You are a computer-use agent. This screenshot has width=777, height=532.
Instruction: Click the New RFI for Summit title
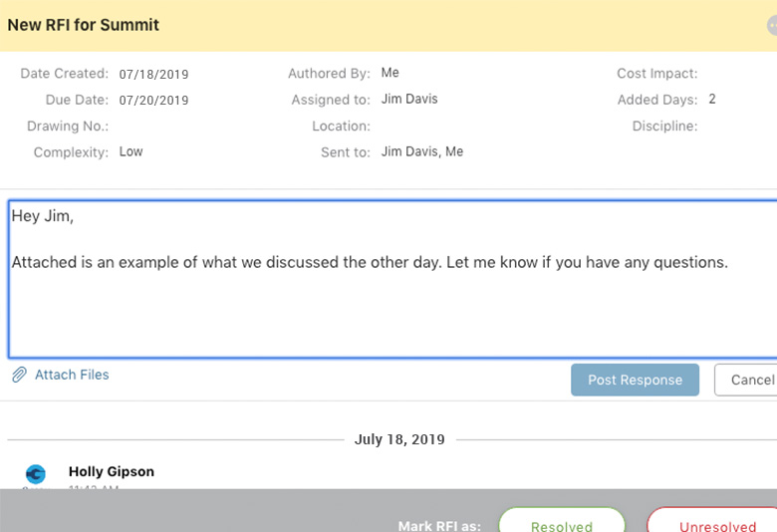[x=83, y=25]
